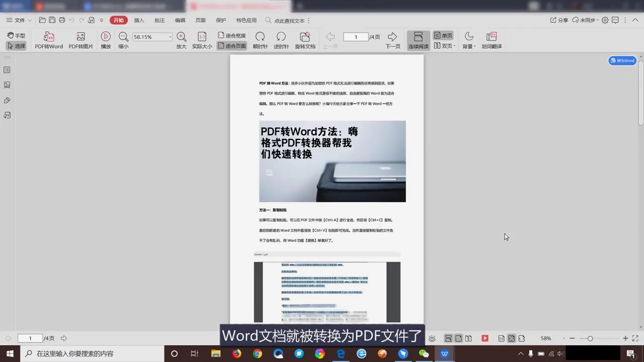Enable 适合宽度 fit mode

click(x=231, y=36)
